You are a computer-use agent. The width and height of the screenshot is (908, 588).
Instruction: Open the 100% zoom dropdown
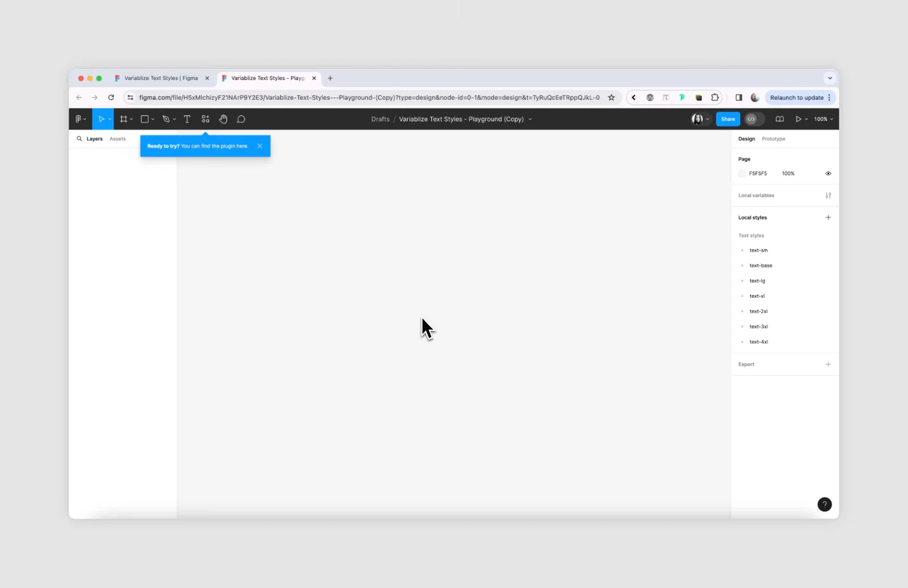(x=823, y=119)
